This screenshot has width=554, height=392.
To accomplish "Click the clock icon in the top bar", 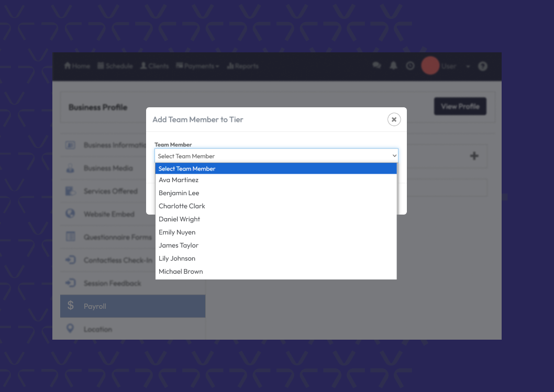I will 410,66.
